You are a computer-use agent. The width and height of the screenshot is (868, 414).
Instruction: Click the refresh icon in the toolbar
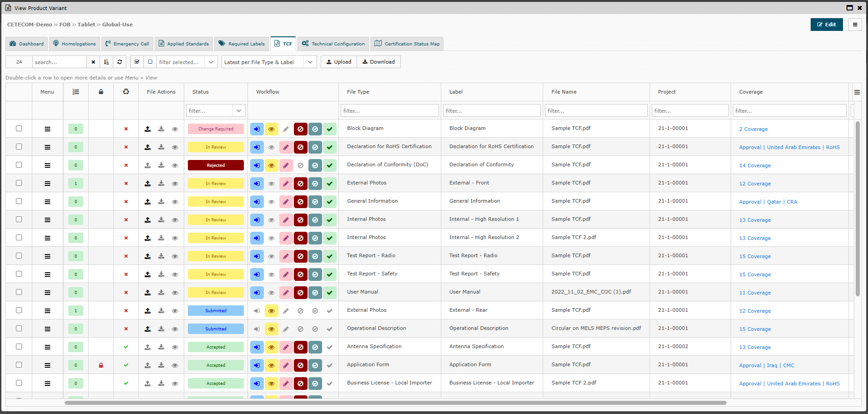pos(120,62)
